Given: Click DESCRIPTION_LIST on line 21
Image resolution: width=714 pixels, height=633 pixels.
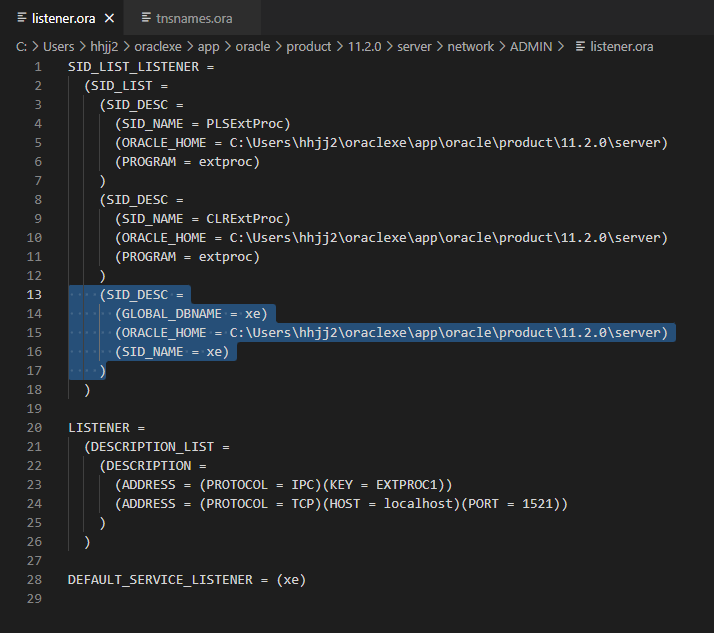Looking at the screenshot, I should click(153, 447).
